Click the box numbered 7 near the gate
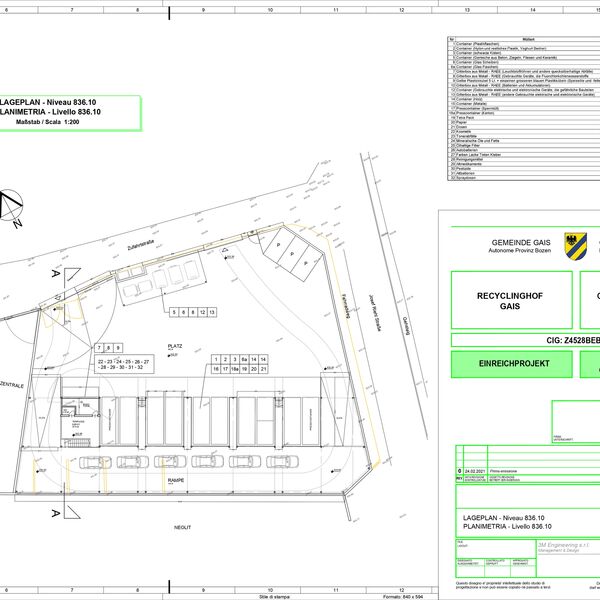Image resolution: width=600 pixels, height=600 pixels. (x=99, y=348)
